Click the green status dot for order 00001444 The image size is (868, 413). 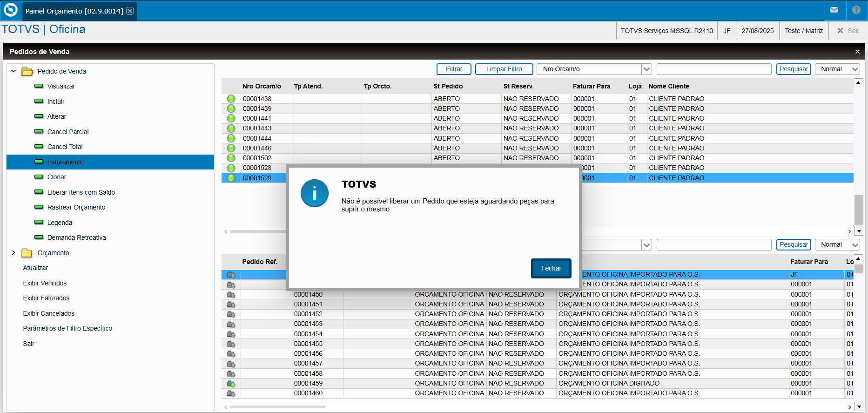[231, 138]
